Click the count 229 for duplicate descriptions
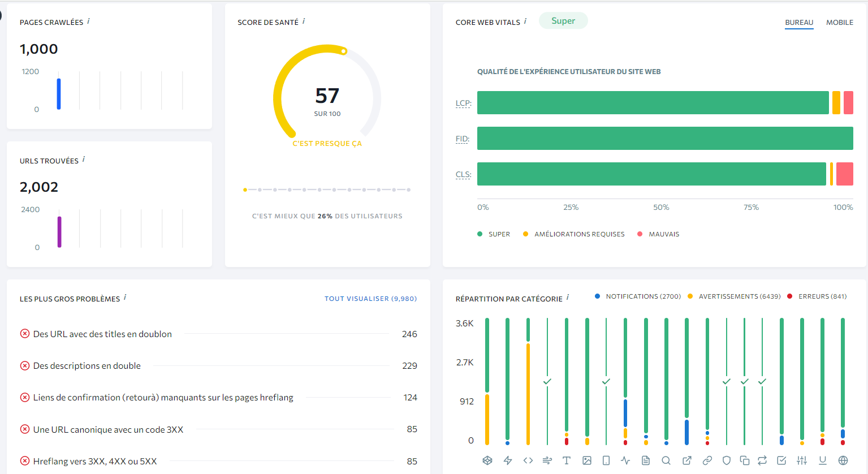Image resolution: width=868 pixels, height=474 pixels. click(409, 366)
